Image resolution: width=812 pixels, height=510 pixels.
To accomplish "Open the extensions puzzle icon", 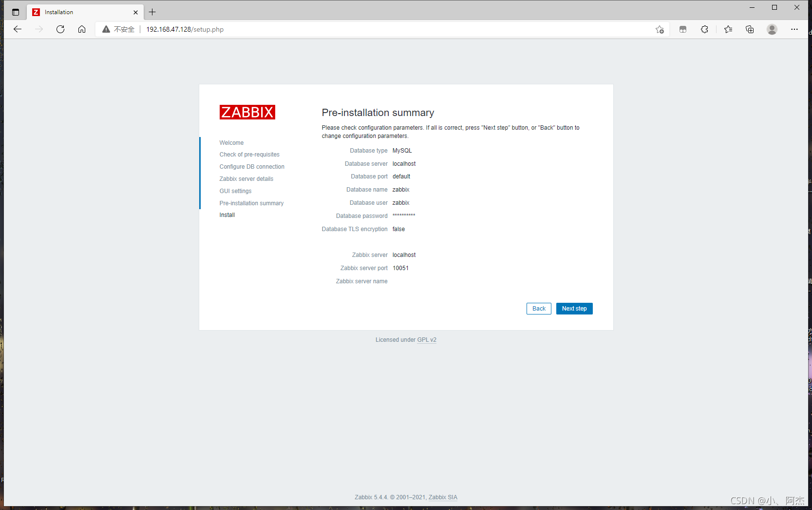I will coord(704,29).
